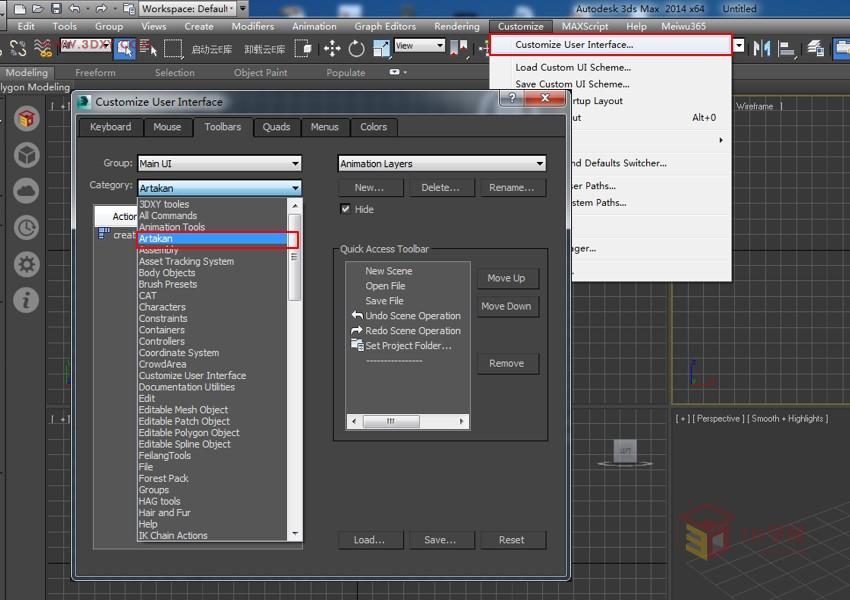Click the New... toolbar button
Viewport: 850px width, 600px height.
[x=370, y=188]
